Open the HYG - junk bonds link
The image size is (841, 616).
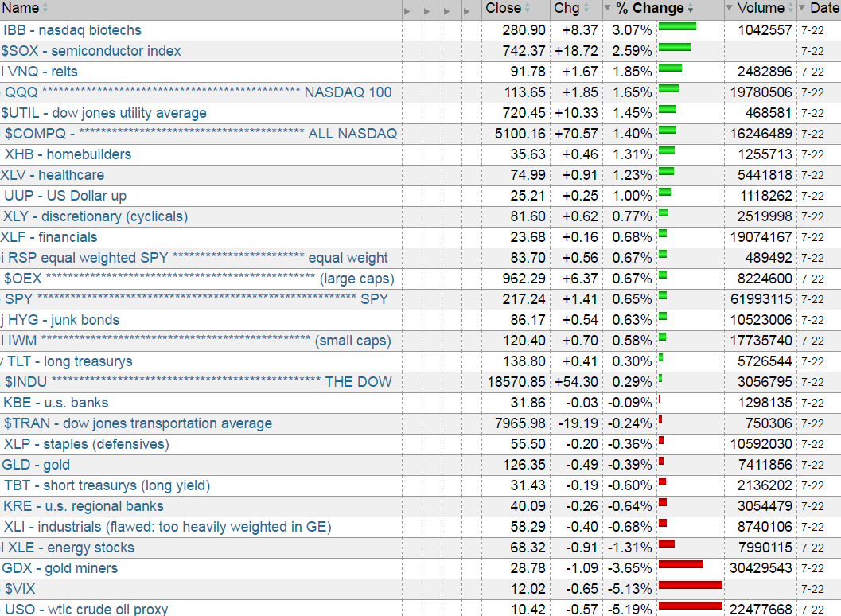tap(64, 321)
